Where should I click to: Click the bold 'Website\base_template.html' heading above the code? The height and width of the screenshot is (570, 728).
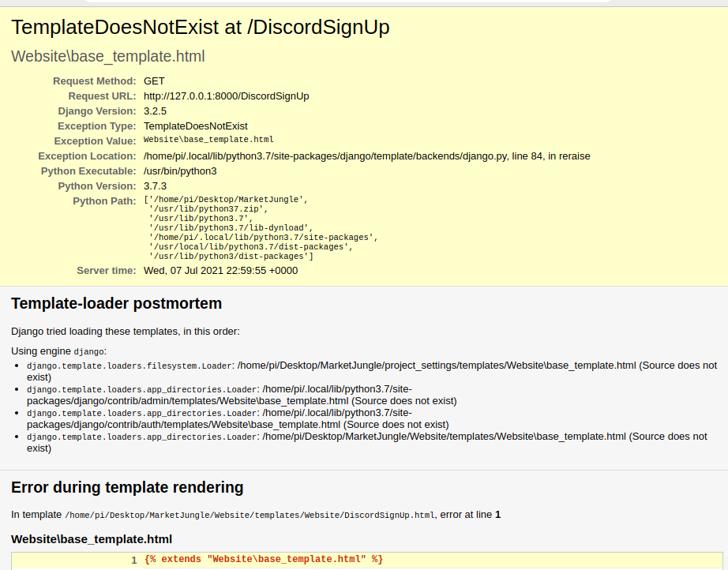click(x=92, y=539)
